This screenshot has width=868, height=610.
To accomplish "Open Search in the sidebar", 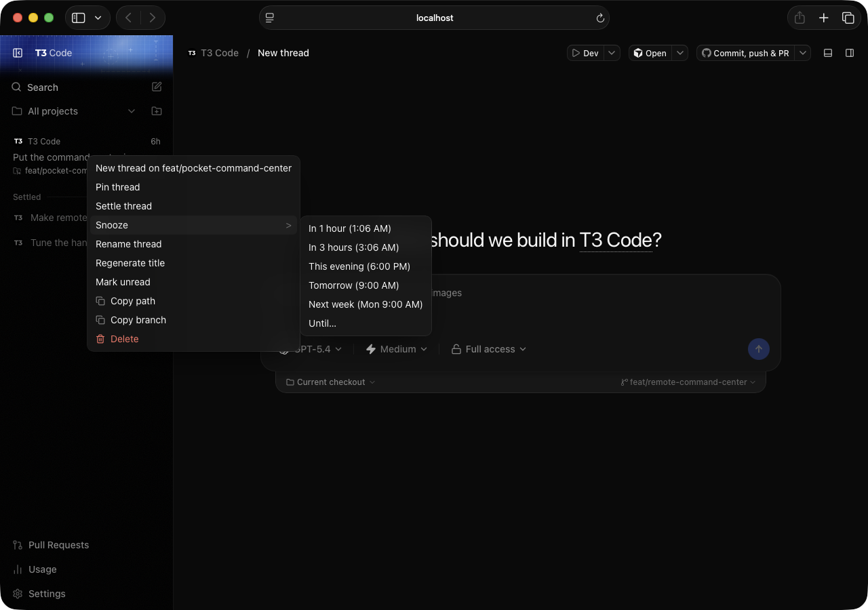I will click(x=43, y=87).
